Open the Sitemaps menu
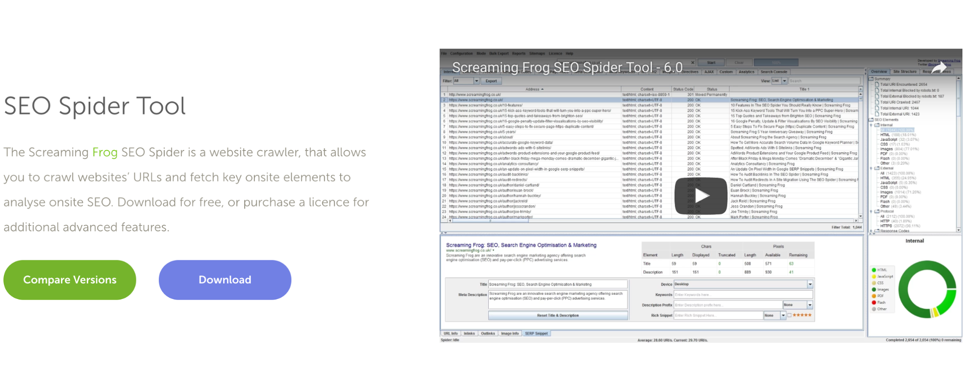The height and width of the screenshot is (374, 980). coord(537,53)
